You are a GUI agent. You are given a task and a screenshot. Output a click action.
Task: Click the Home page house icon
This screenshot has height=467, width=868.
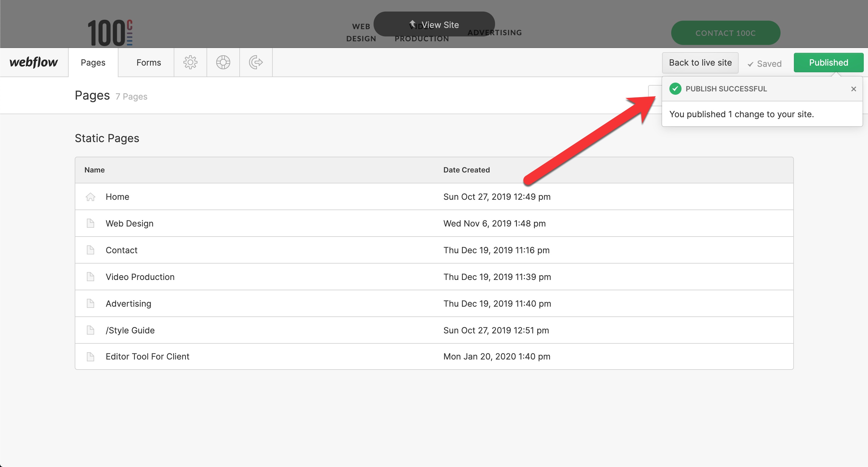coord(90,197)
